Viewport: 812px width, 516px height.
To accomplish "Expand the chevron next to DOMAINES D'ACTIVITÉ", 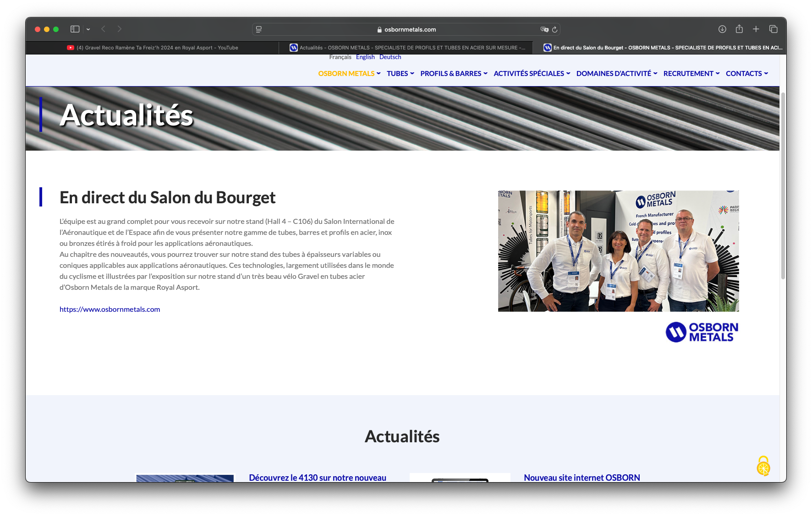I will pyautogui.click(x=655, y=73).
